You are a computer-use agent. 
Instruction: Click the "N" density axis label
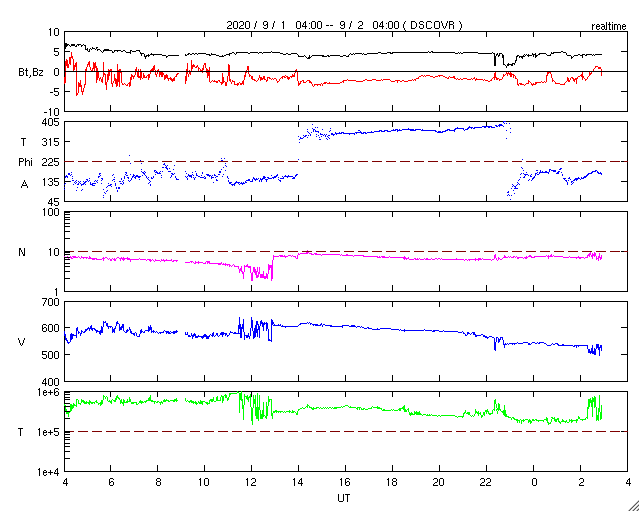22,252
